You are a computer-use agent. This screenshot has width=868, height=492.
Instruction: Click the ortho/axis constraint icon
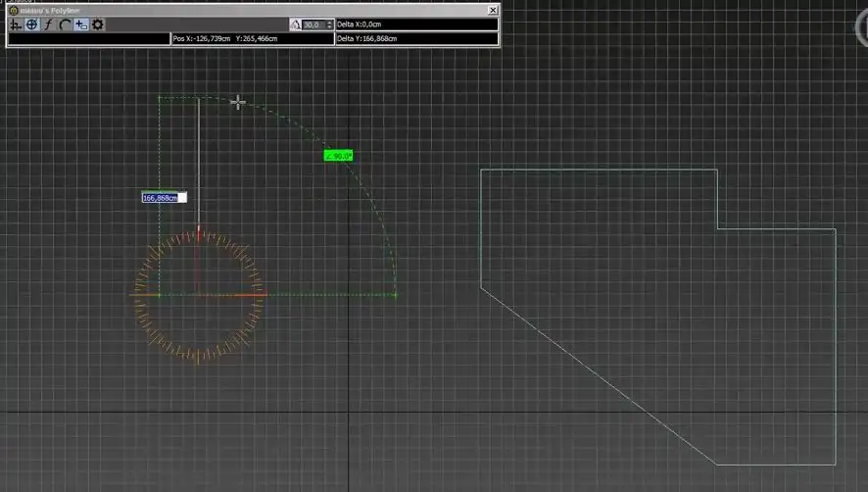coord(16,25)
